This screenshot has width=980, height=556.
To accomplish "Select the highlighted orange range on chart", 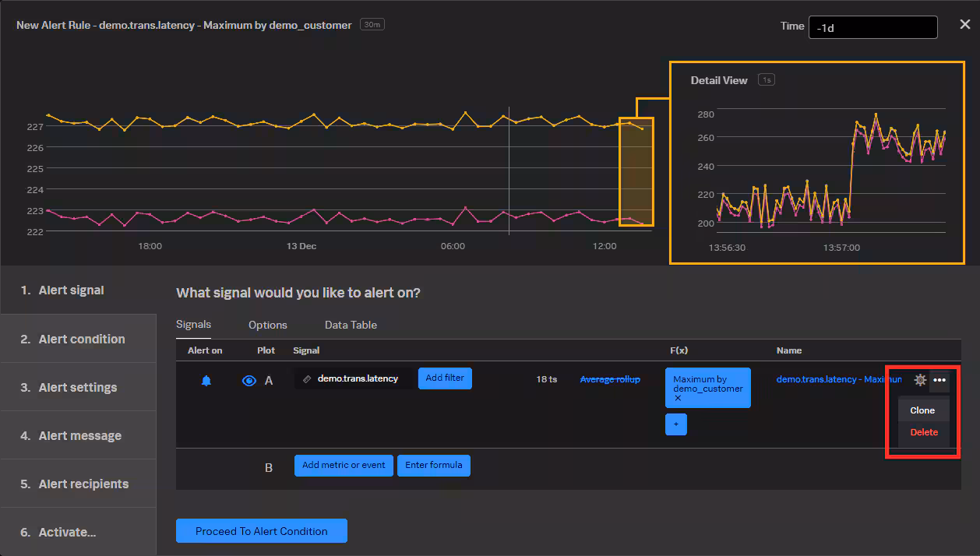I will coord(636,171).
